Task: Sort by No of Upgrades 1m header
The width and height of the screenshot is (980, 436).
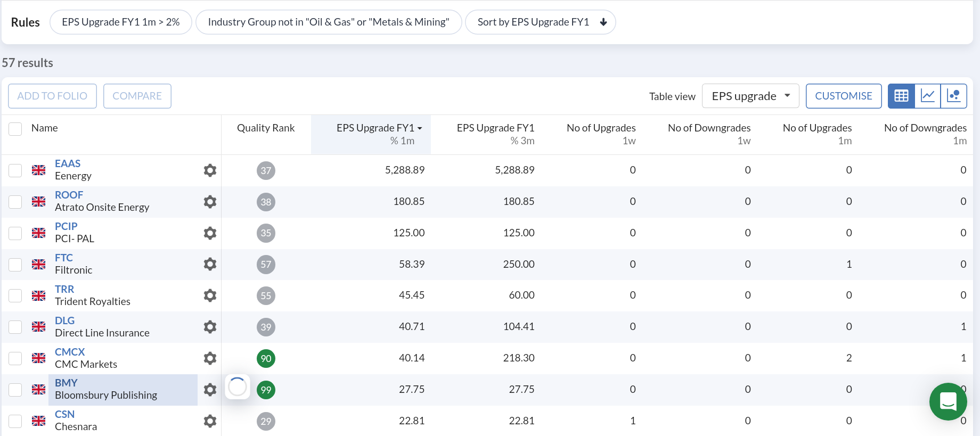Action: click(x=818, y=134)
